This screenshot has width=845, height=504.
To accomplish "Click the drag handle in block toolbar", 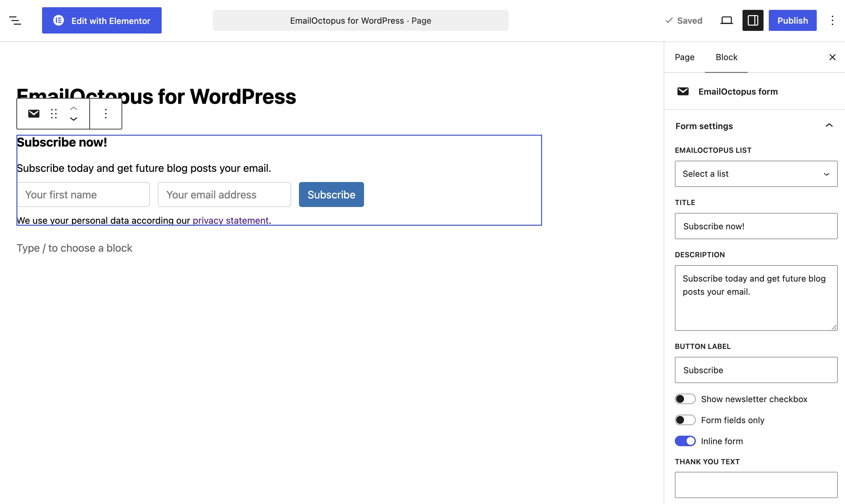I will [54, 113].
